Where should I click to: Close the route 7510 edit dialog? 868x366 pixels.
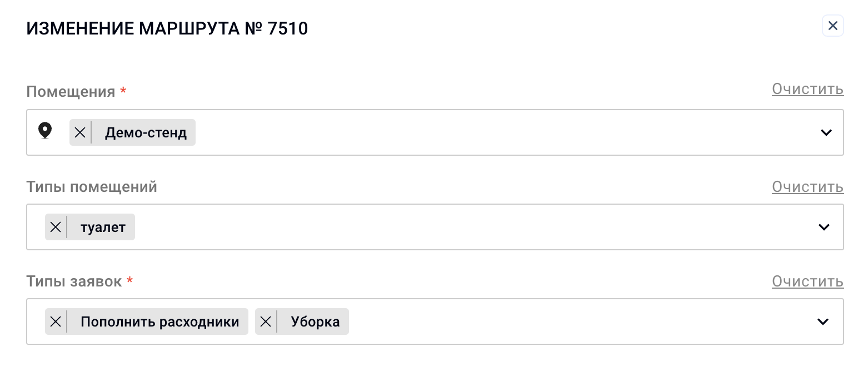[x=832, y=26]
